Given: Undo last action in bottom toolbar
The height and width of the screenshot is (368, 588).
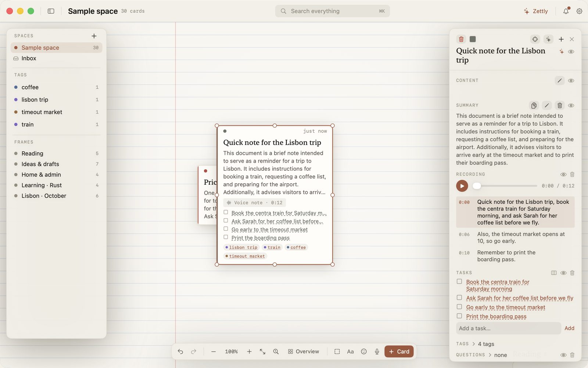Looking at the screenshot, I should (x=180, y=351).
